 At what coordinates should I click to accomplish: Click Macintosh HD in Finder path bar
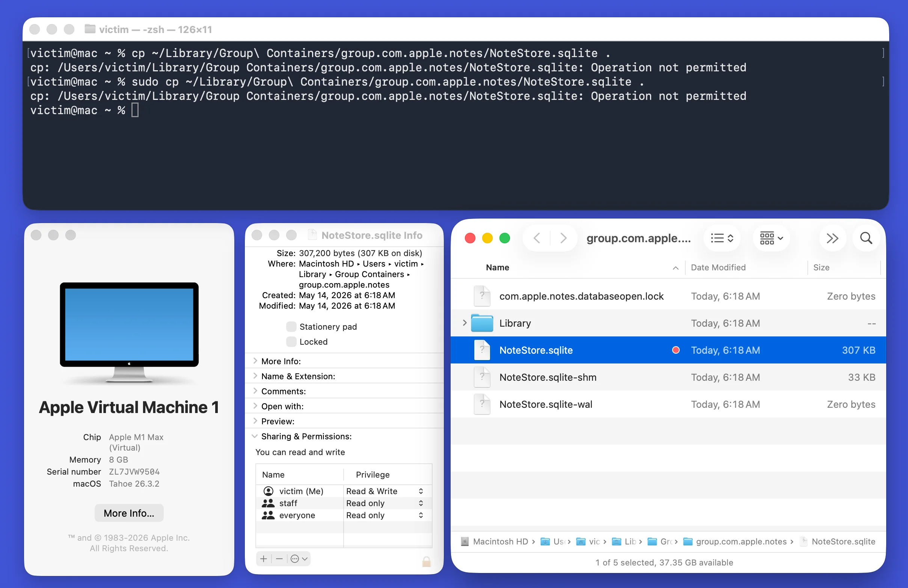[494, 541]
